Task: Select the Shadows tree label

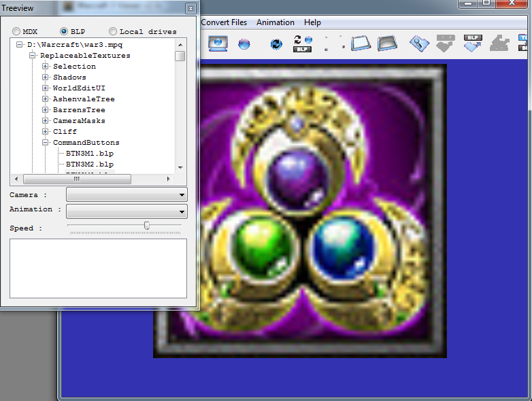Action: (x=69, y=77)
